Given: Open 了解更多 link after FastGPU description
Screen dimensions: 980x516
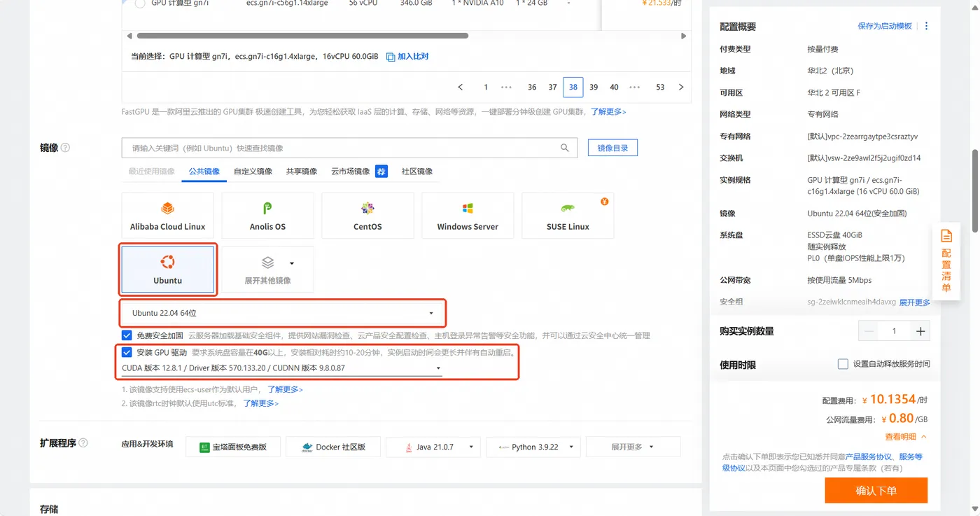Looking at the screenshot, I should pos(608,111).
